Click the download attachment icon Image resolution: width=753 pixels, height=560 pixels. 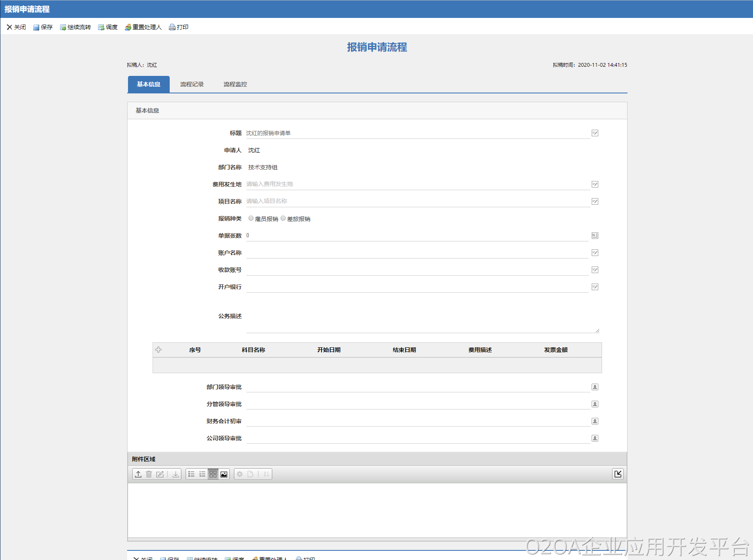(176, 474)
